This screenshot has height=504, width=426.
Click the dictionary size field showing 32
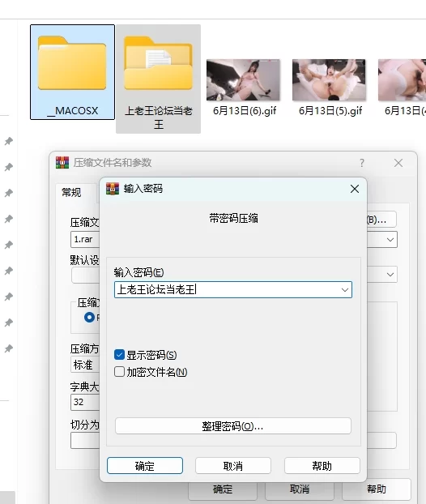85,402
